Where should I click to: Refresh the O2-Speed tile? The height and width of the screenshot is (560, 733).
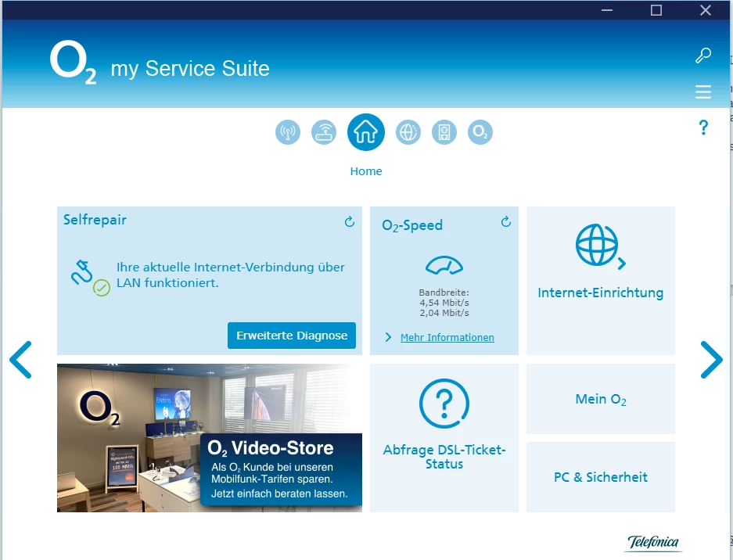(x=506, y=221)
